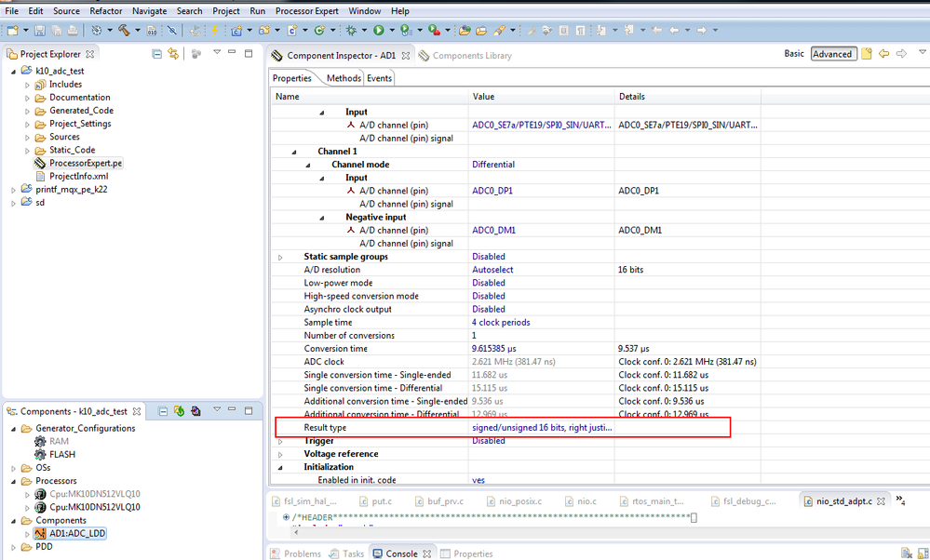930x560 pixels.
Task: Switch to the Methods tab
Action: pos(342,78)
